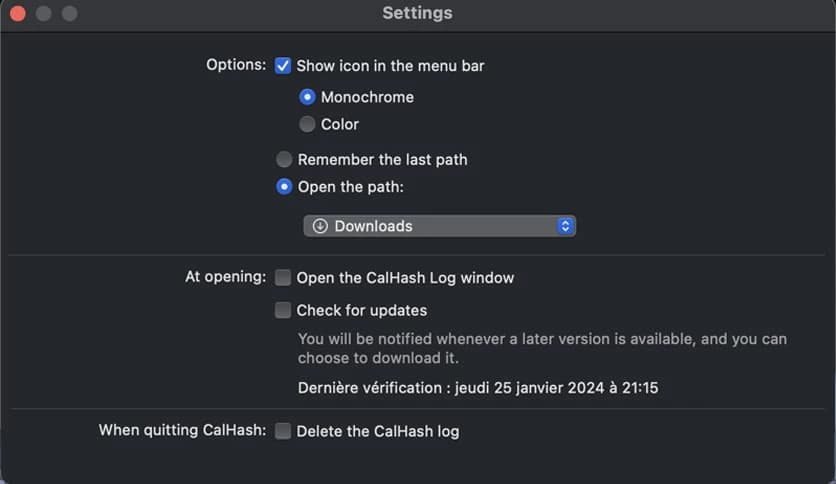Select Remember the last path option

(284, 159)
